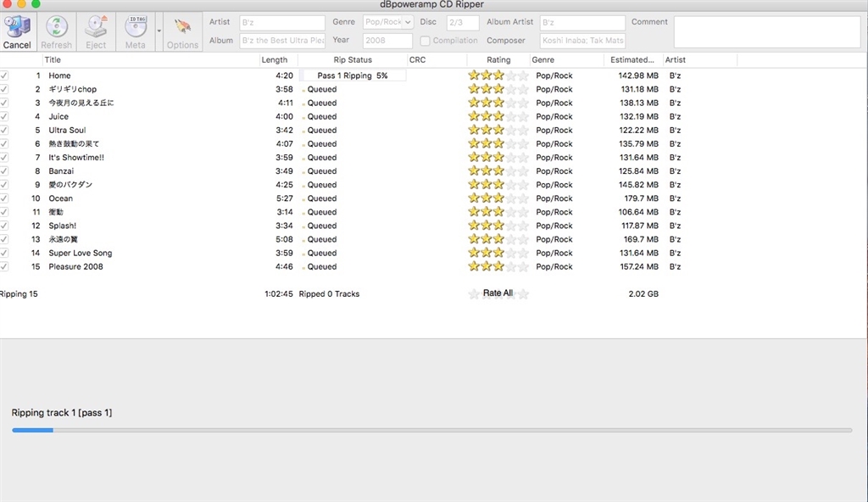Uncheck track 1 Home checkbox
The image size is (868, 502).
[4, 75]
